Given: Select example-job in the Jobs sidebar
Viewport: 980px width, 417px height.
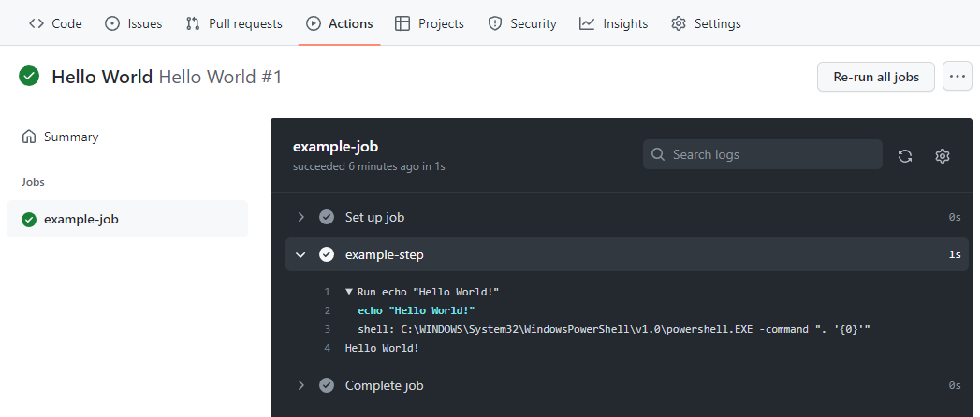Looking at the screenshot, I should [x=127, y=219].
